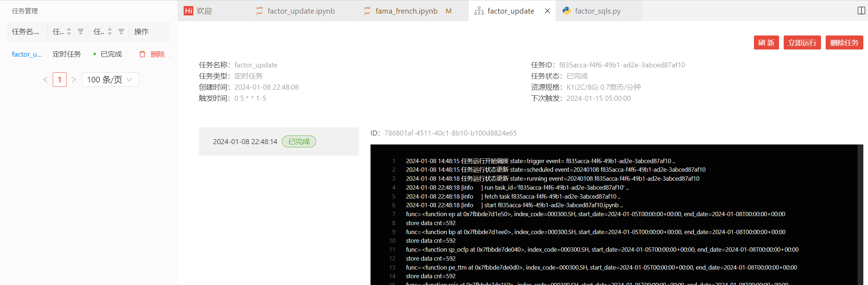Click the sort arrows in third column header
Screen dimensions: 868x285
coord(110,32)
